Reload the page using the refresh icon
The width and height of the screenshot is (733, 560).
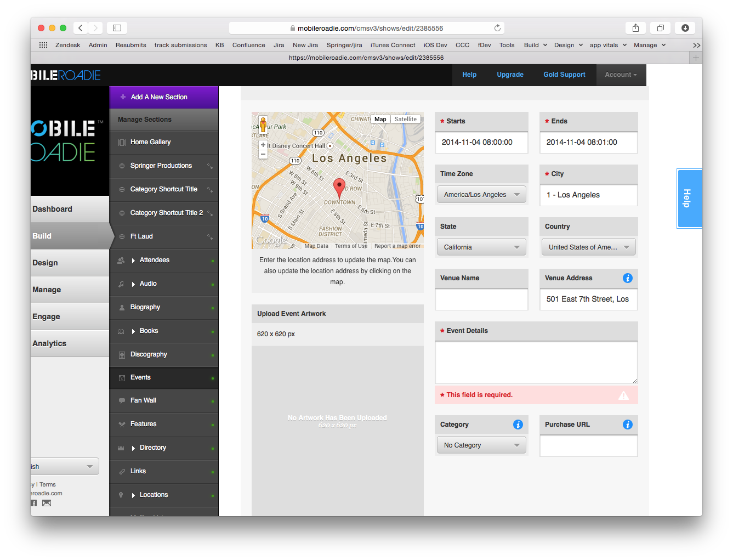tap(497, 28)
